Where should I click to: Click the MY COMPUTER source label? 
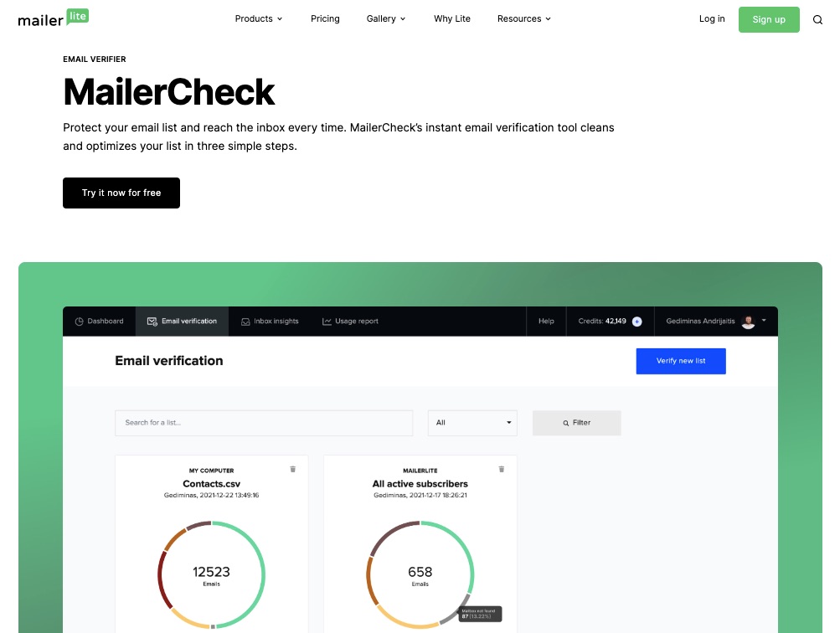pyautogui.click(x=212, y=471)
